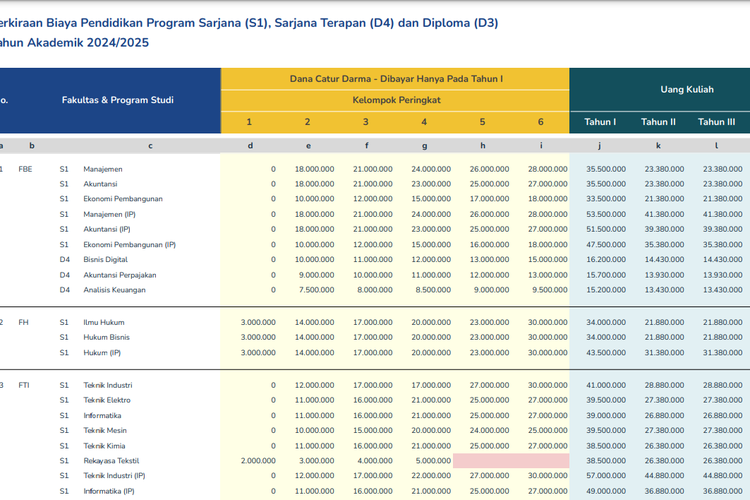The height and width of the screenshot is (500, 750).
Task: Click Kelompok Peringkat column header '6'
Action: [540, 122]
